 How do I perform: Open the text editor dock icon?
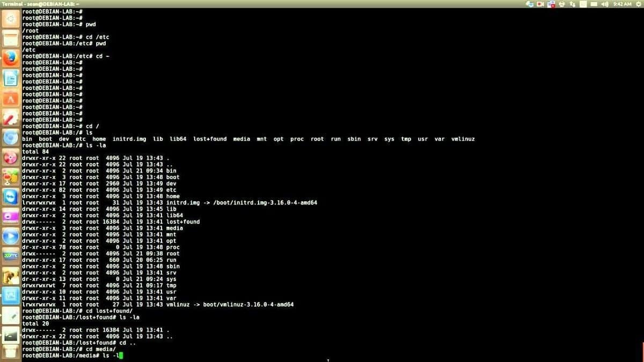point(10,78)
